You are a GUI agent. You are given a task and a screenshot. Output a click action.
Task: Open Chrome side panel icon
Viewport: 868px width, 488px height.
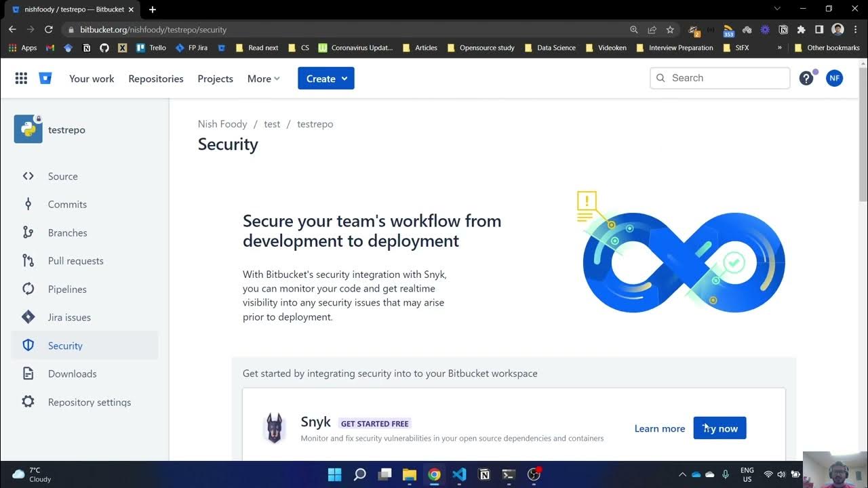(x=819, y=30)
